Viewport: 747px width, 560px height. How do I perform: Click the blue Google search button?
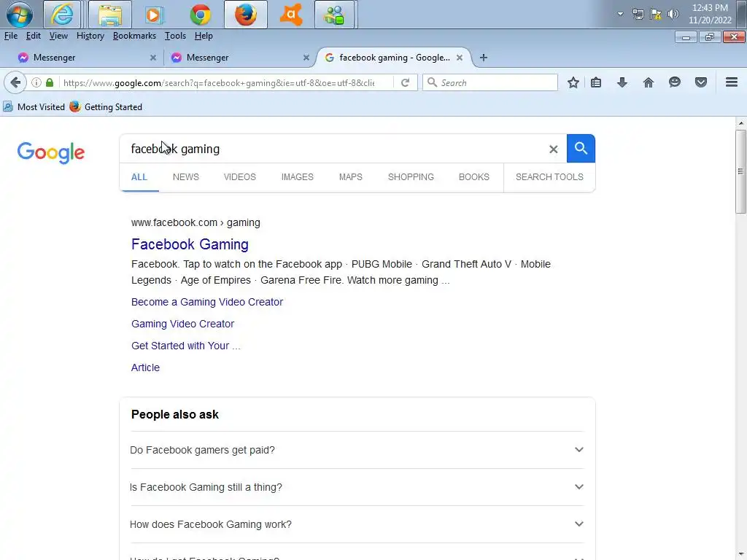581,149
